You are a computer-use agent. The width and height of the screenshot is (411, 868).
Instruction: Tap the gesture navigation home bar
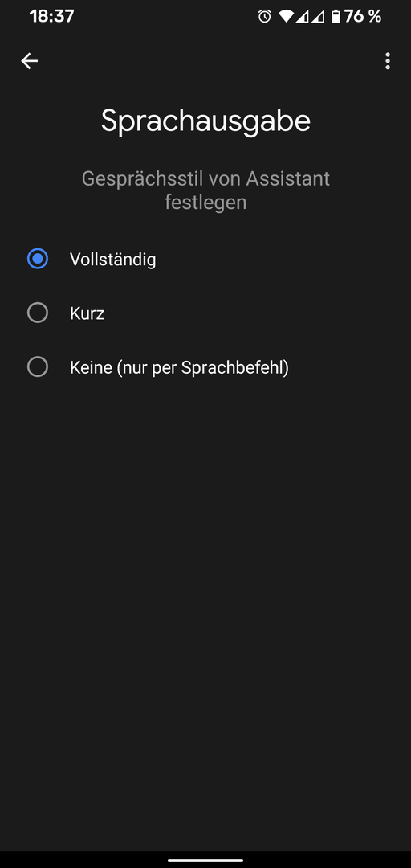click(x=205, y=860)
